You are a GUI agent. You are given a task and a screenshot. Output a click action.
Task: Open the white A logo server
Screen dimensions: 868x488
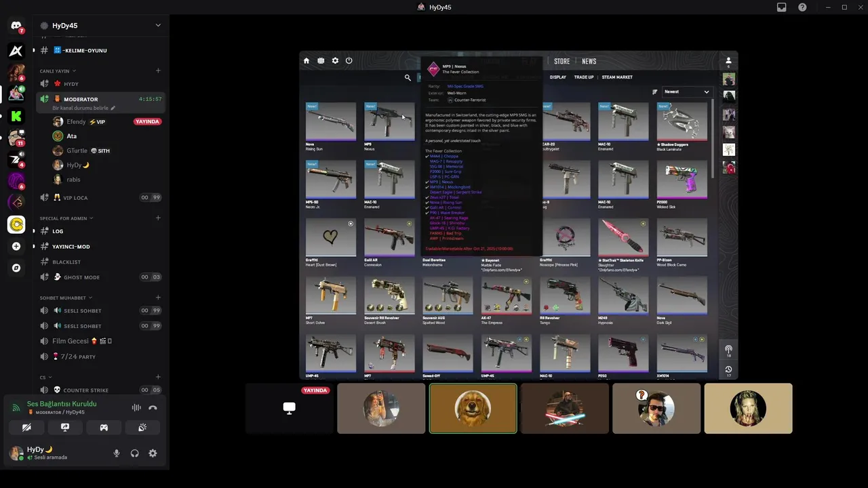16,51
